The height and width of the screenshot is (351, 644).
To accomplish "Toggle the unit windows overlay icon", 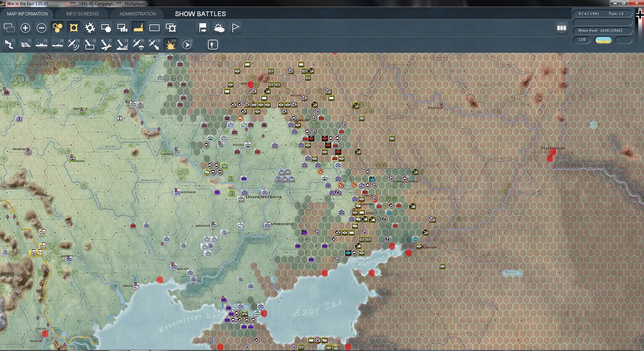I will coord(9,28).
